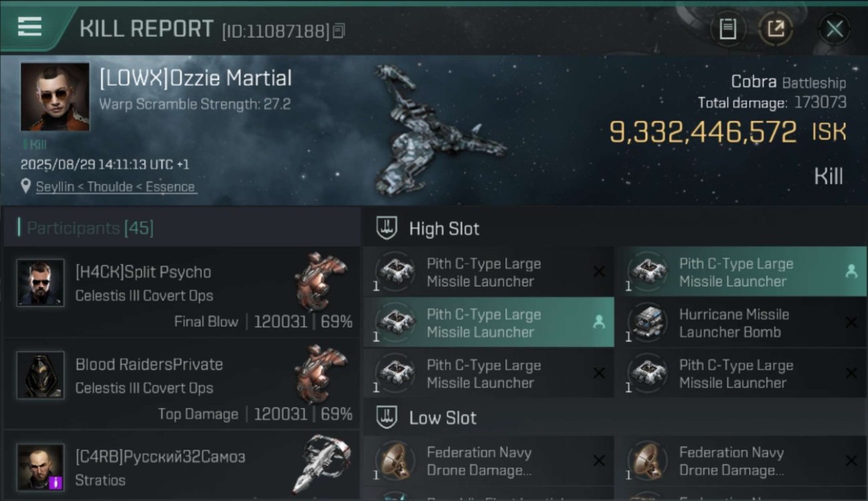Image resolution: width=868 pixels, height=501 pixels.
Task: Click the Low Slot section header
Action: (x=443, y=418)
